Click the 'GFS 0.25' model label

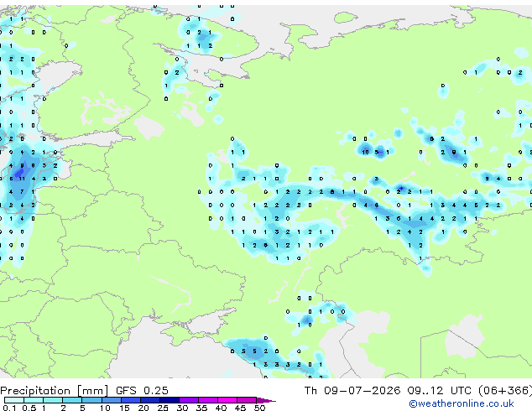click(142, 391)
